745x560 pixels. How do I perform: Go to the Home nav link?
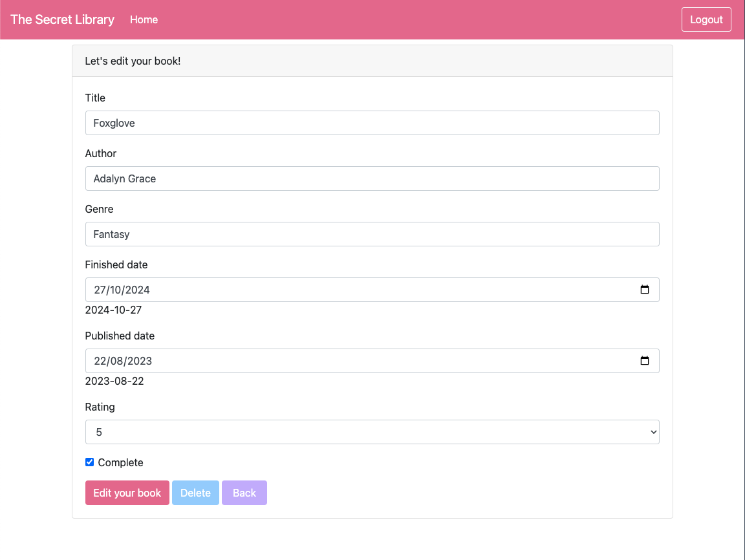click(144, 19)
